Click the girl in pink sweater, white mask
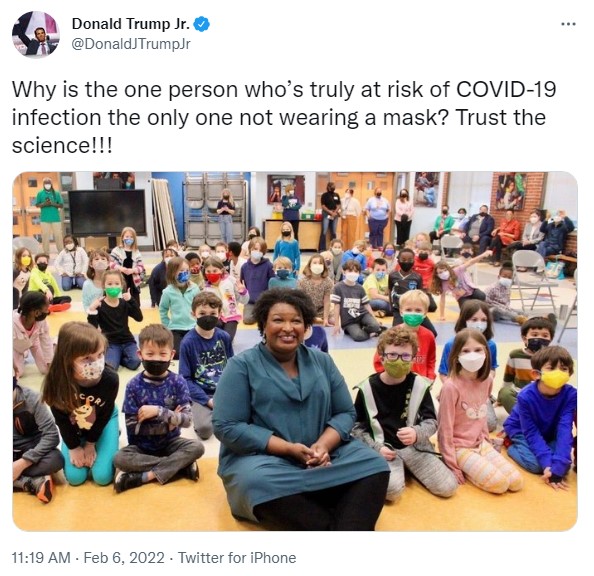Viewport: 594px width, 576px height. tap(478, 411)
